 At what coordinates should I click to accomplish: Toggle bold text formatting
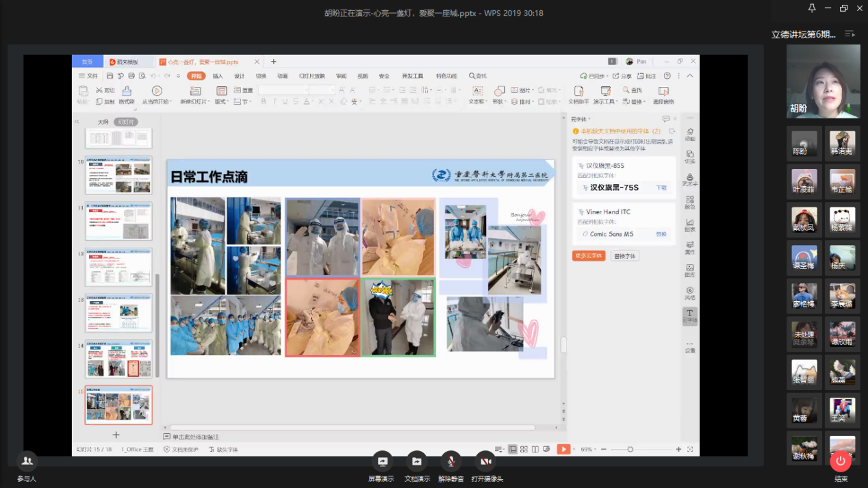(264, 102)
